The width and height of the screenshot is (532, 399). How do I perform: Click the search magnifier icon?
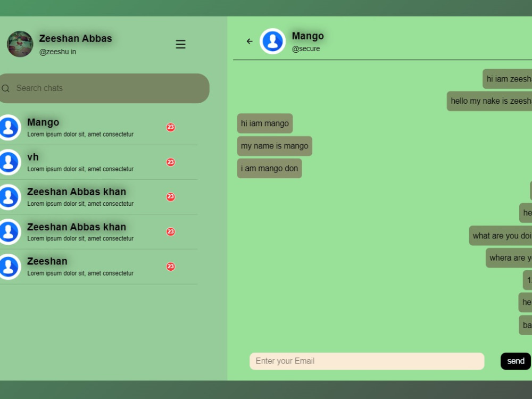click(x=6, y=88)
